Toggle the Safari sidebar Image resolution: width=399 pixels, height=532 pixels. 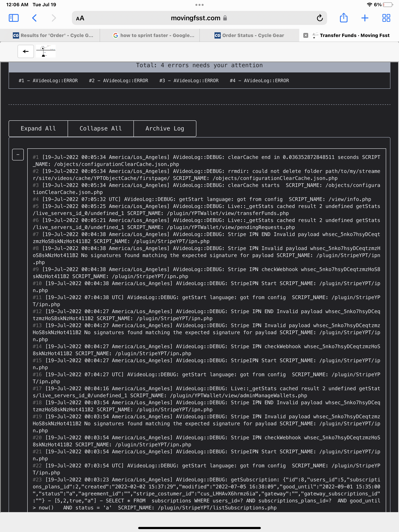[14, 18]
